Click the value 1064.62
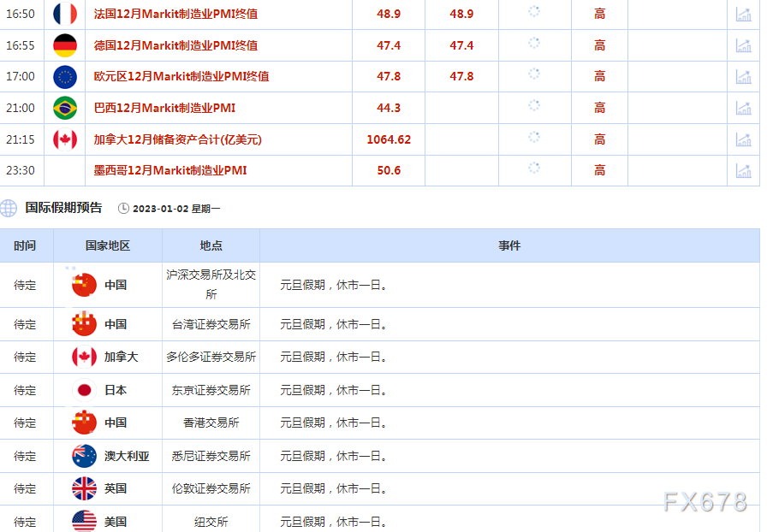The image size is (773, 532). (389, 139)
